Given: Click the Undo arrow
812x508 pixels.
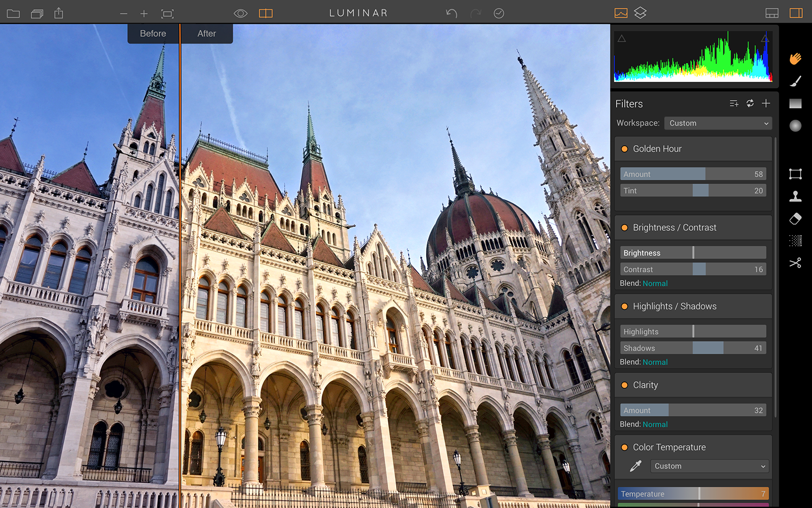Looking at the screenshot, I should tap(451, 13).
